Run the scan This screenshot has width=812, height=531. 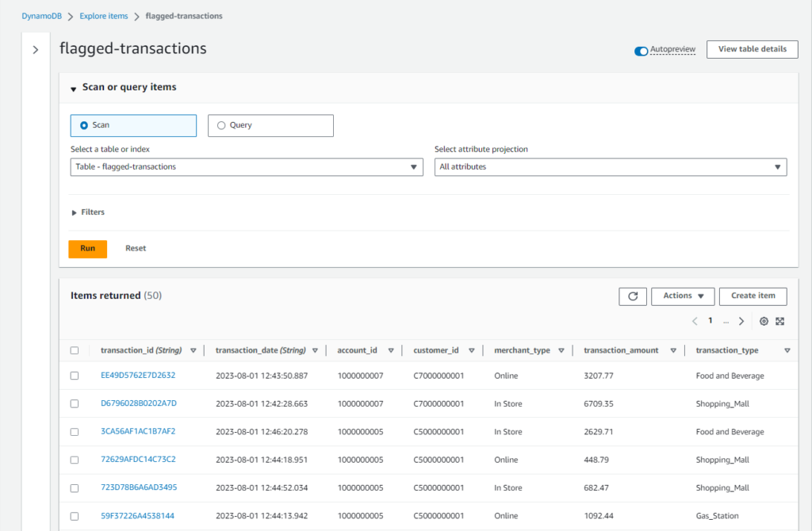click(x=87, y=248)
